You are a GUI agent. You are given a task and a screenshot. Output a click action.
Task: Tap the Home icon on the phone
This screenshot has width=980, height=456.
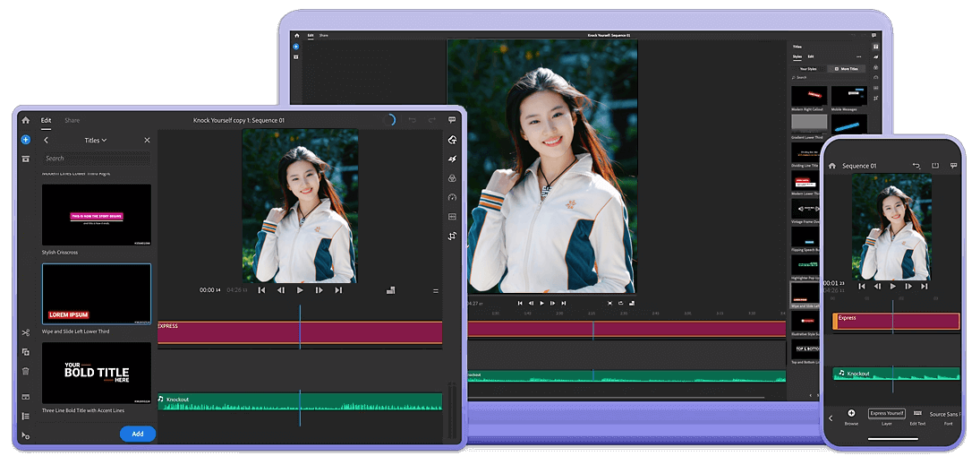831,166
